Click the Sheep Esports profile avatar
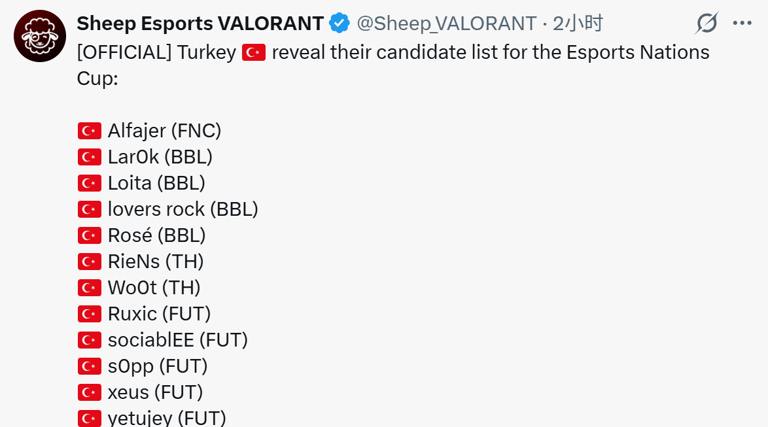 [x=40, y=36]
